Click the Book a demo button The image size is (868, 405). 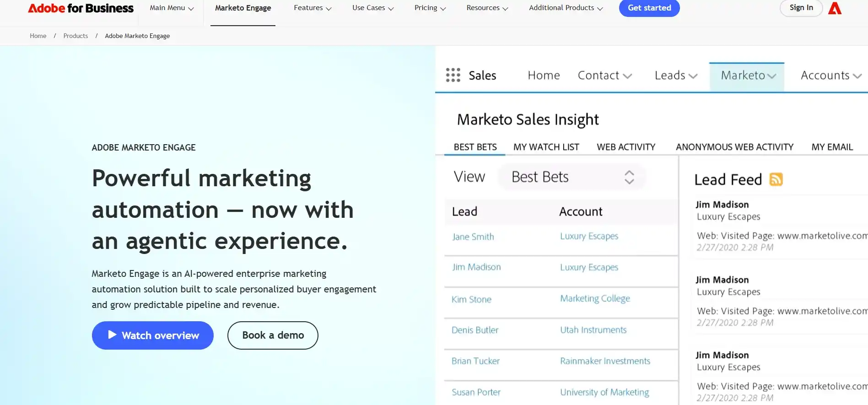(x=273, y=335)
